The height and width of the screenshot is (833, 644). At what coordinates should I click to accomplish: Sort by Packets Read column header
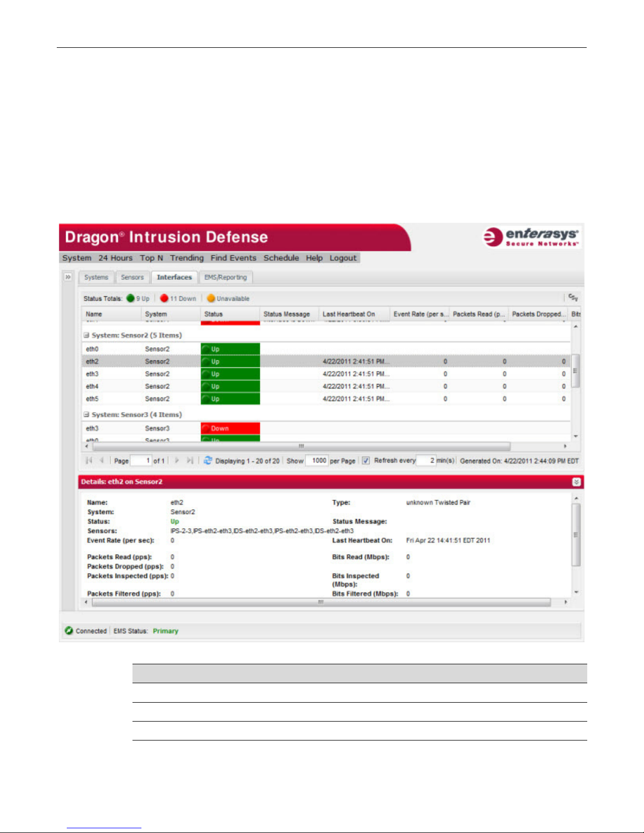pos(479,314)
